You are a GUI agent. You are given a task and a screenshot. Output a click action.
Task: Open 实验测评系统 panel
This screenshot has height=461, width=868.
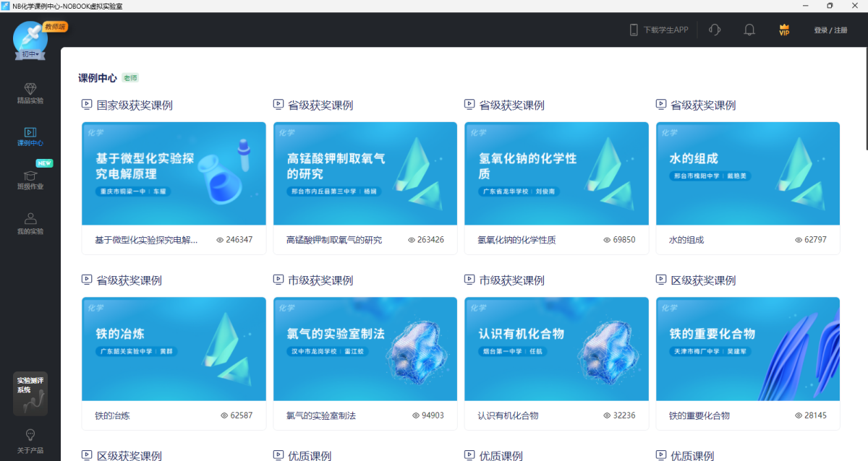tap(30, 394)
